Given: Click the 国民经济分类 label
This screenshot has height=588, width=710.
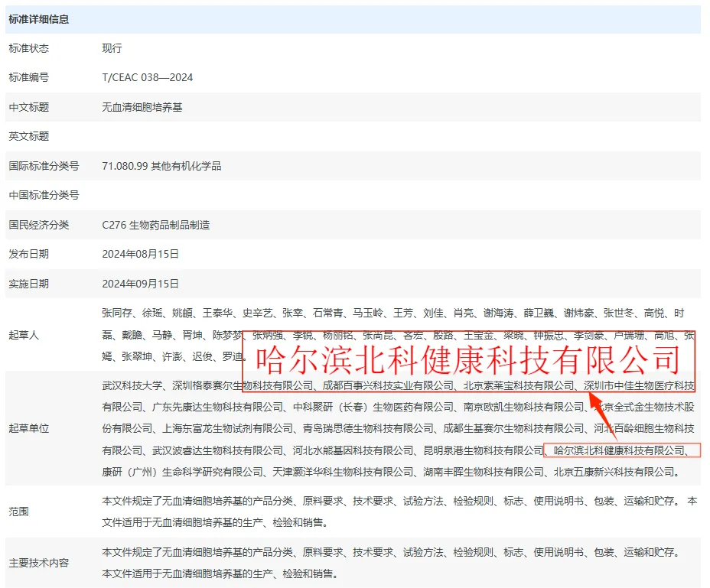Looking at the screenshot, I should (39, 225).
